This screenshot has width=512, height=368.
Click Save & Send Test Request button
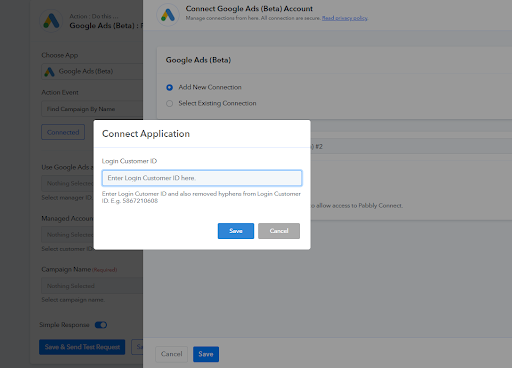point(82,347)
